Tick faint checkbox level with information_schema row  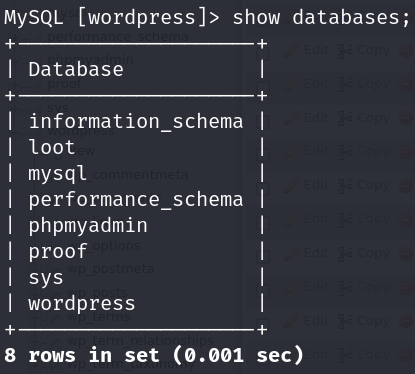(x=264, y=121)
